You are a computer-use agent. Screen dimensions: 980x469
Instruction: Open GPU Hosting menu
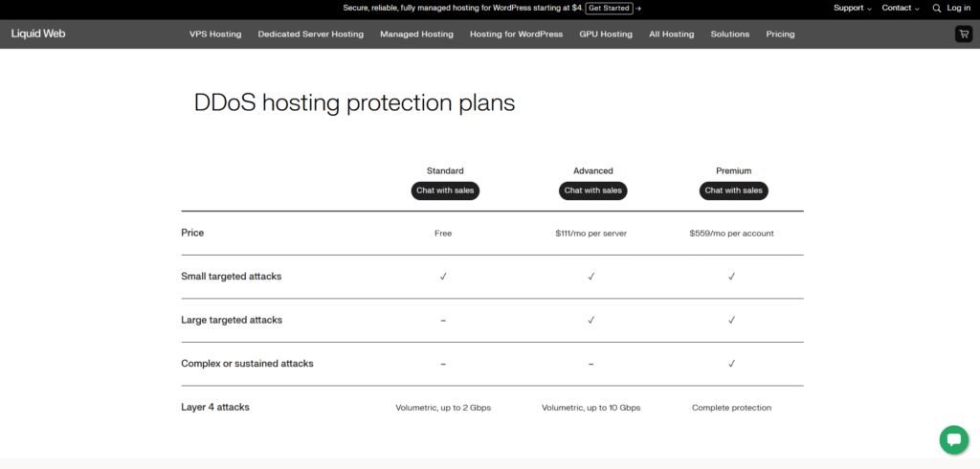pyautogui.click(x=606, y=33)
